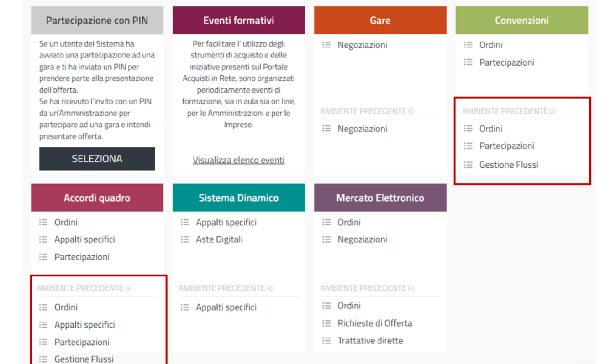Click list icon next to Convenzioni's Gestione Flussi

pyautogui.click(x=468, y=165)
